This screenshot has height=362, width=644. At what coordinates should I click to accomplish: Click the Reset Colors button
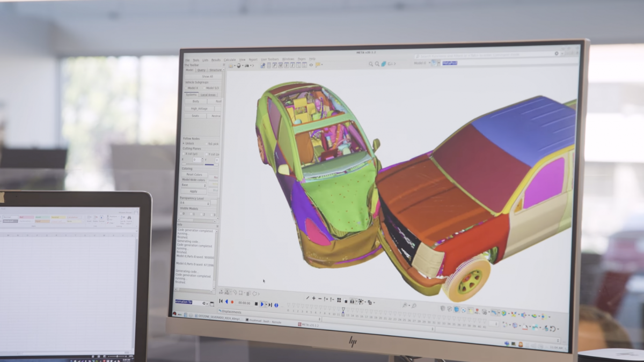pos(194,175)
